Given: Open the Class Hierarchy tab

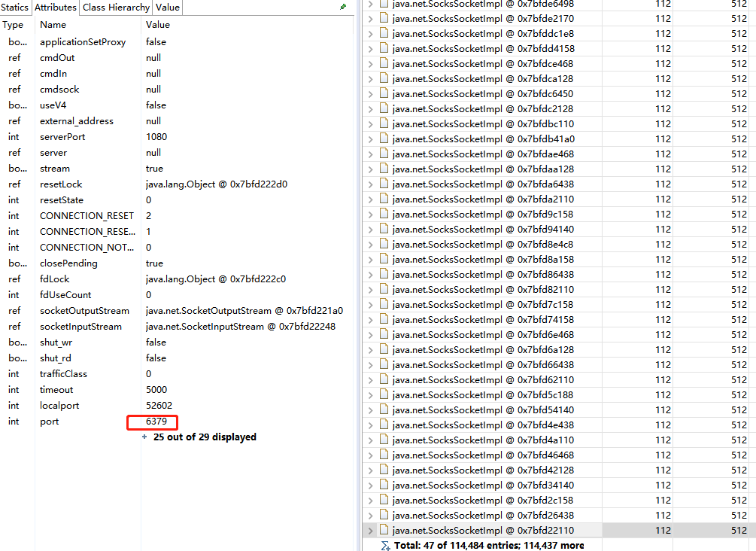Looking at the screenshot, I should tap(115, 8).
